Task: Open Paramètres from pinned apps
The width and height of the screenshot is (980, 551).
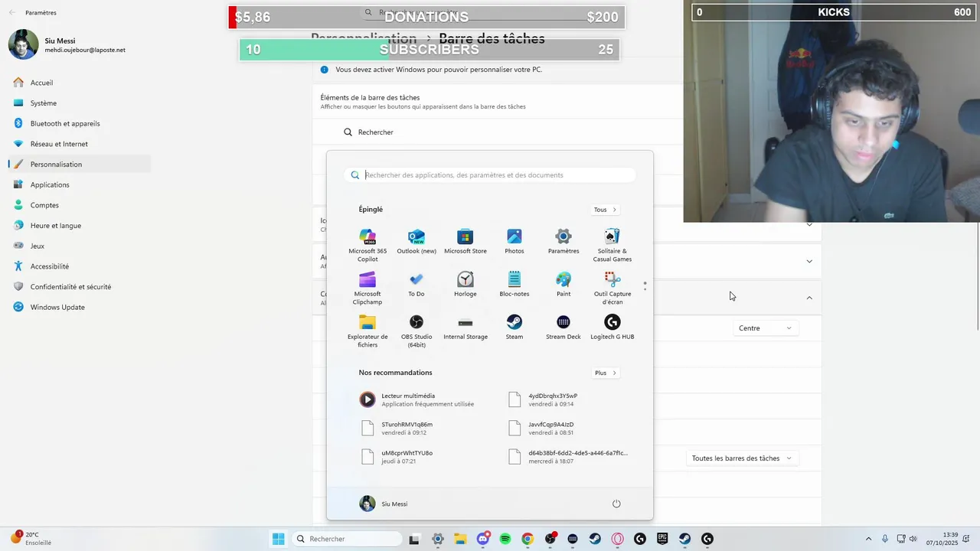Action: pos(563,242)
